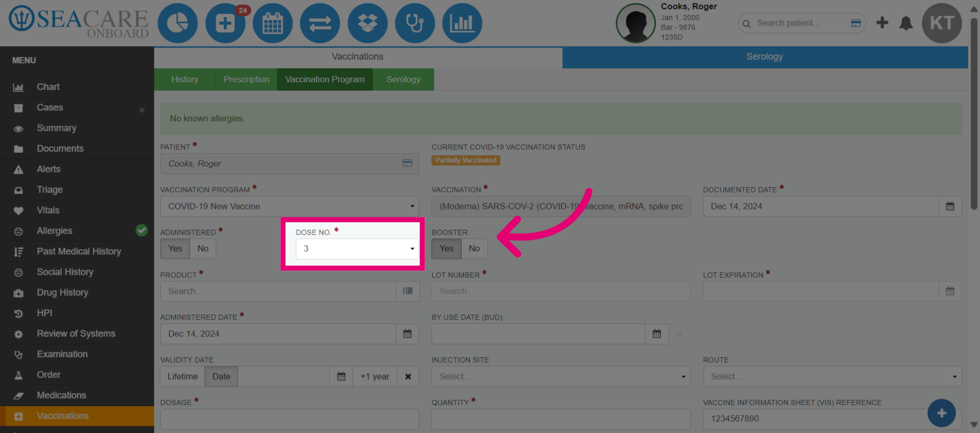
Task: Click the Dosage input field
Action: point(289,419)
